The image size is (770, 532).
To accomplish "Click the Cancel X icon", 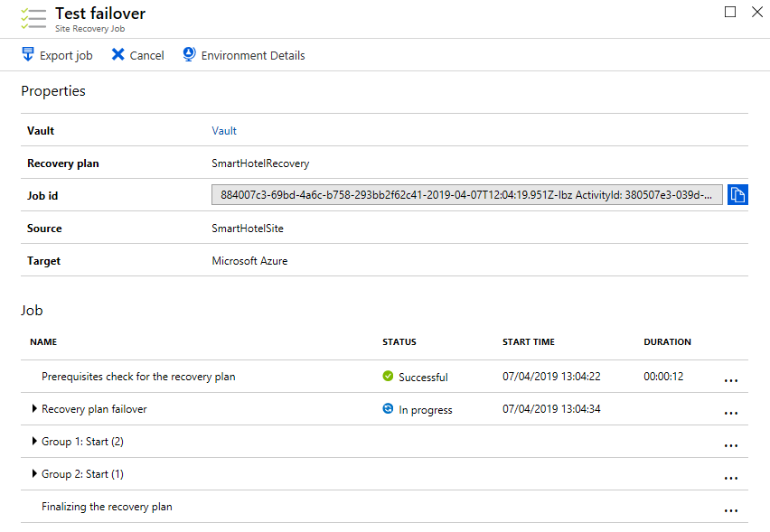I will click(117, 54).
